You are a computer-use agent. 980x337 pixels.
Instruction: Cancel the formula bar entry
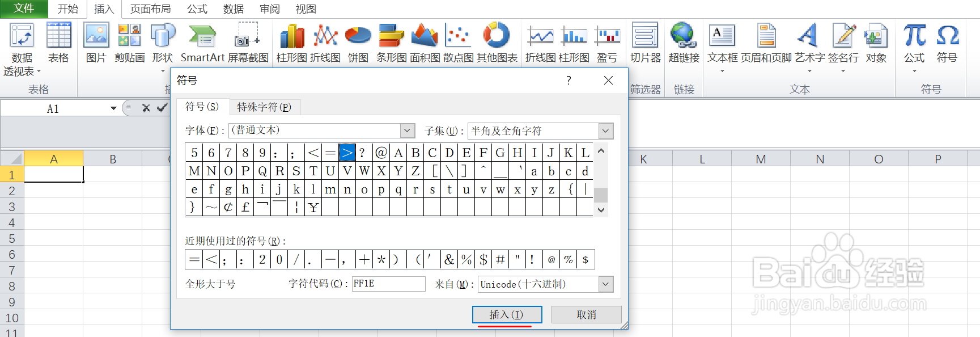(x=146, y=108)
